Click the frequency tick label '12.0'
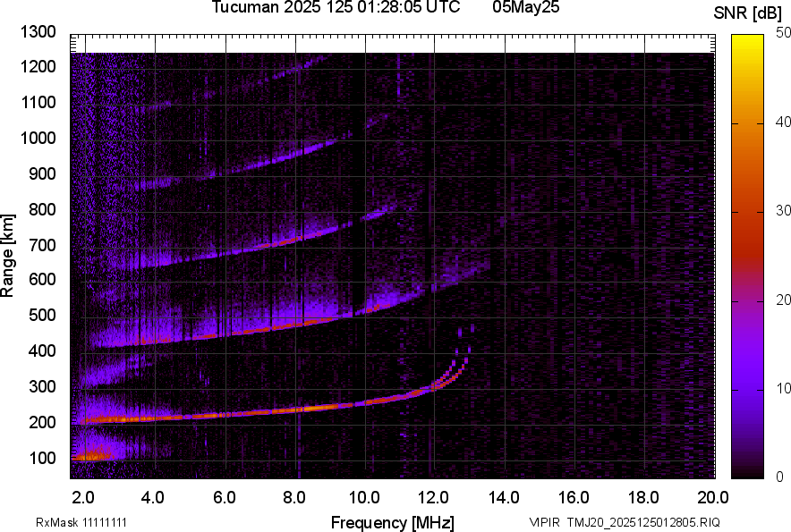The height and width of the screenshot is (532, 791). 433,498
